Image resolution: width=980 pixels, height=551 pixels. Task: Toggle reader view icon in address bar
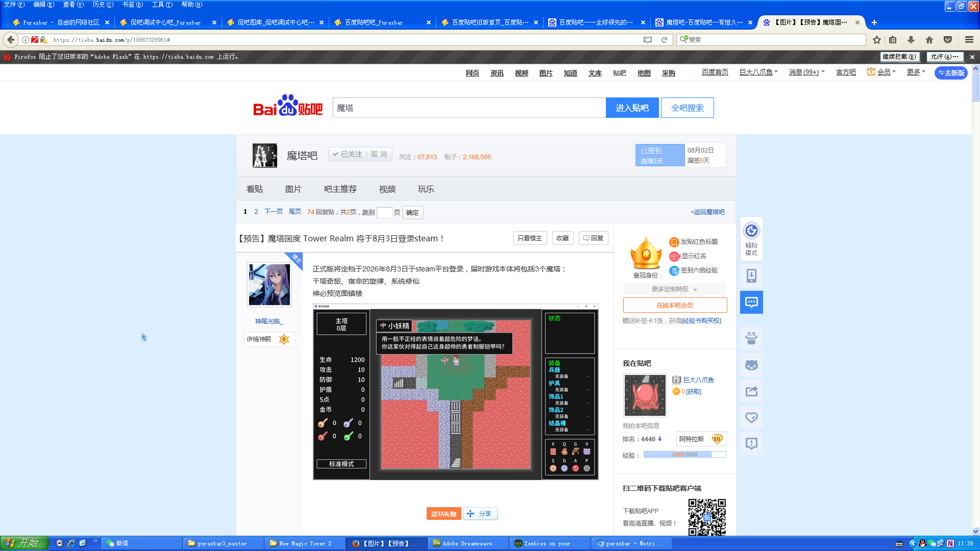point(648,40)
